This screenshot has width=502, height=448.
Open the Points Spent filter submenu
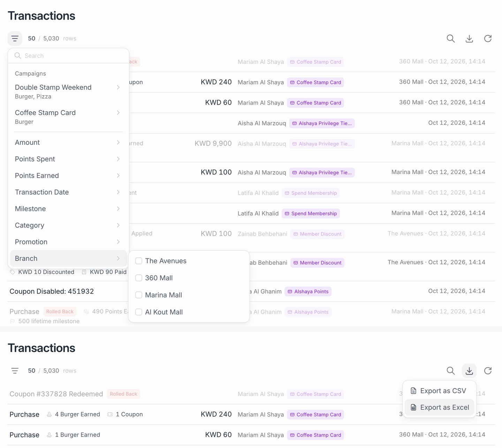coord(68,159)
